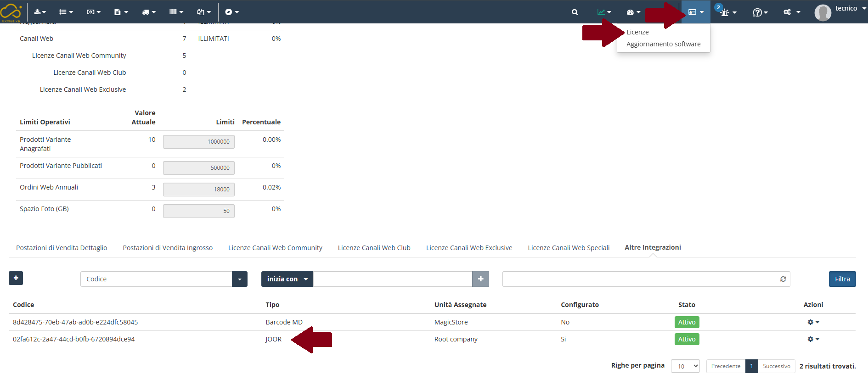Go to Successivo page
This screenshot has width=868, height=380.
coord(776,366)
